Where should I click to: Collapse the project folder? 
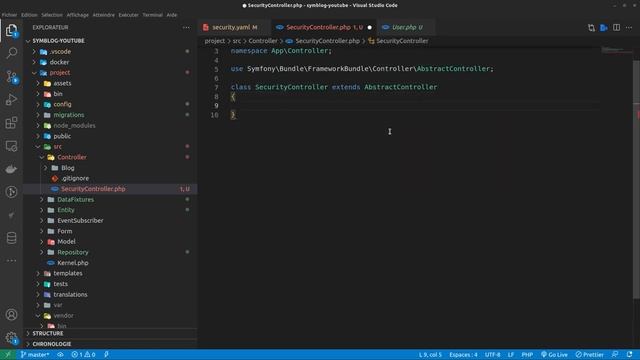click(34, 73)
